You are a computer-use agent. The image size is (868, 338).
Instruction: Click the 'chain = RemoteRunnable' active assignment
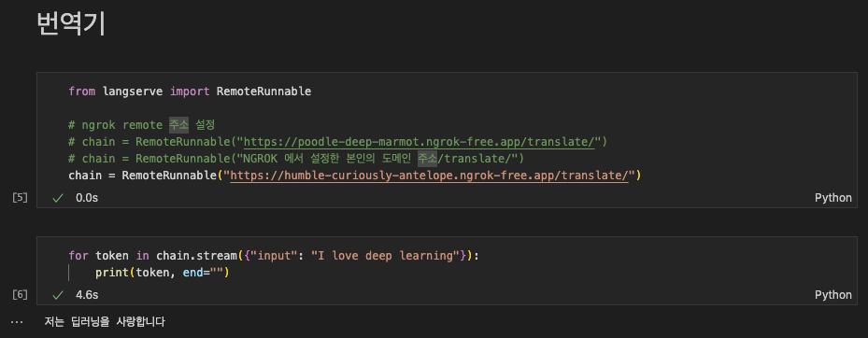[355, 176]
